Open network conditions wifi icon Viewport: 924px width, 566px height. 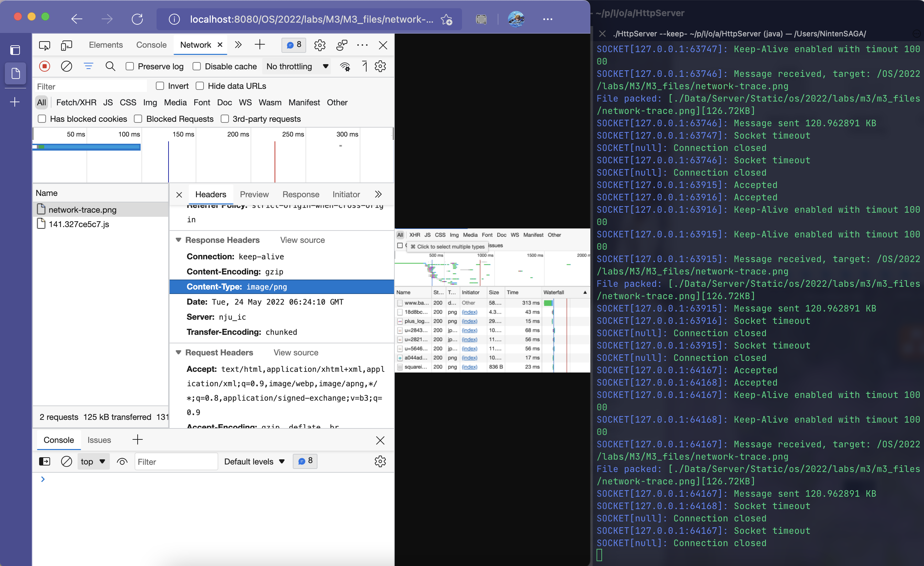pos(345,66)
